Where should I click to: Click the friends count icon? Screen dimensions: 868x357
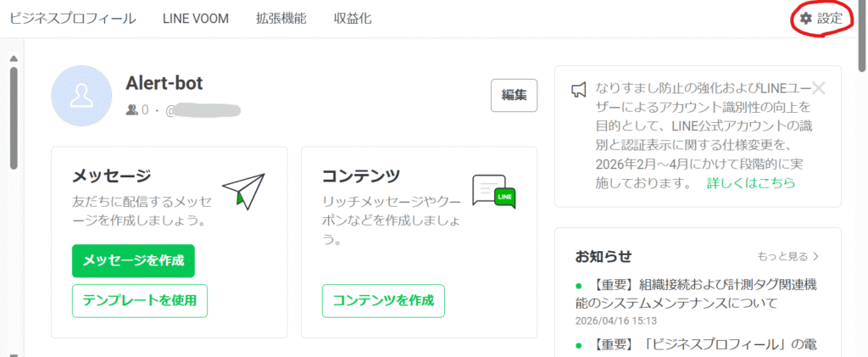[x=131, y=110]
